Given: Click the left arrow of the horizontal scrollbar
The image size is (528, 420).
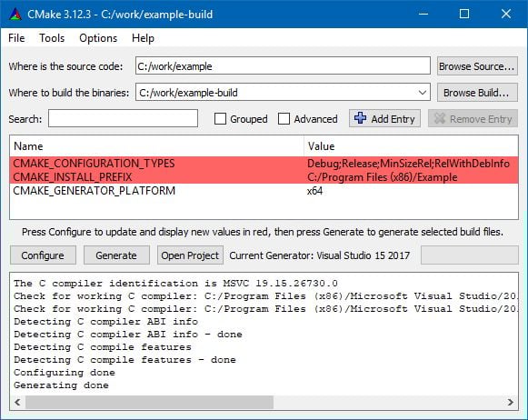Looking at the screenshot, I should [x=17, y=402].
